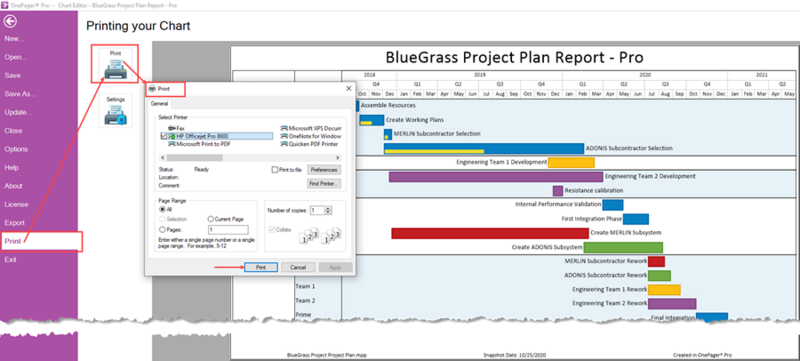The image size is (800, 361).
Task: Click the yellow Engineering Team 1 Development bar
Action: pyautogui.click(x=571, y=163)
